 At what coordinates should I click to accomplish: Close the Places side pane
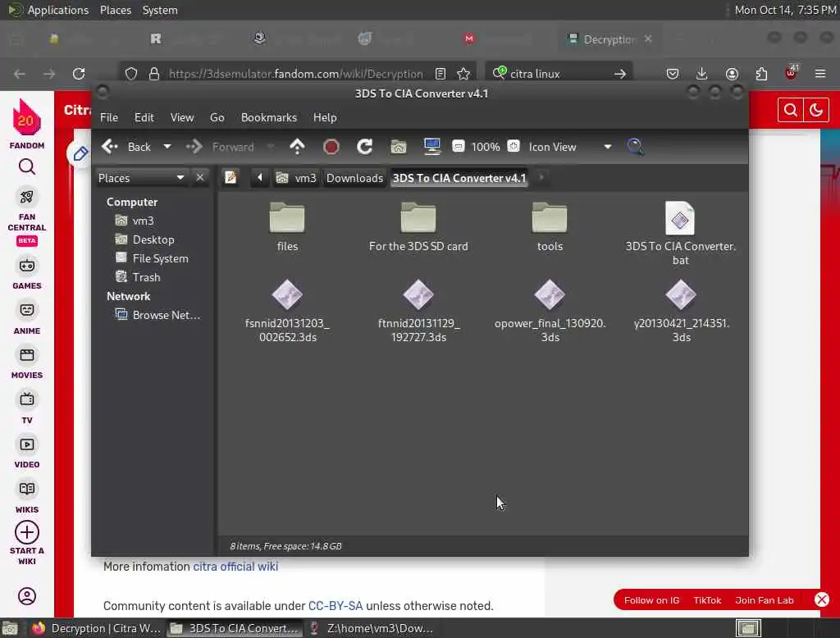200,177
